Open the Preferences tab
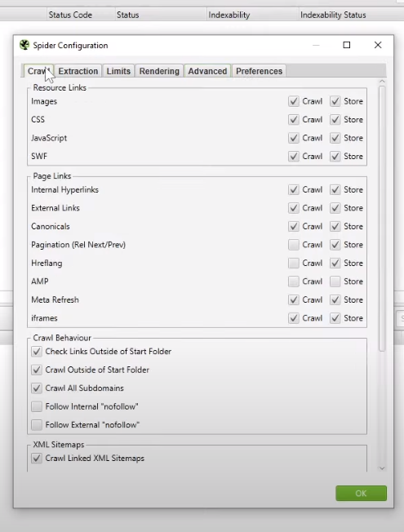The width and height of the screenshot is (404, 532). [x=259, y=71]
